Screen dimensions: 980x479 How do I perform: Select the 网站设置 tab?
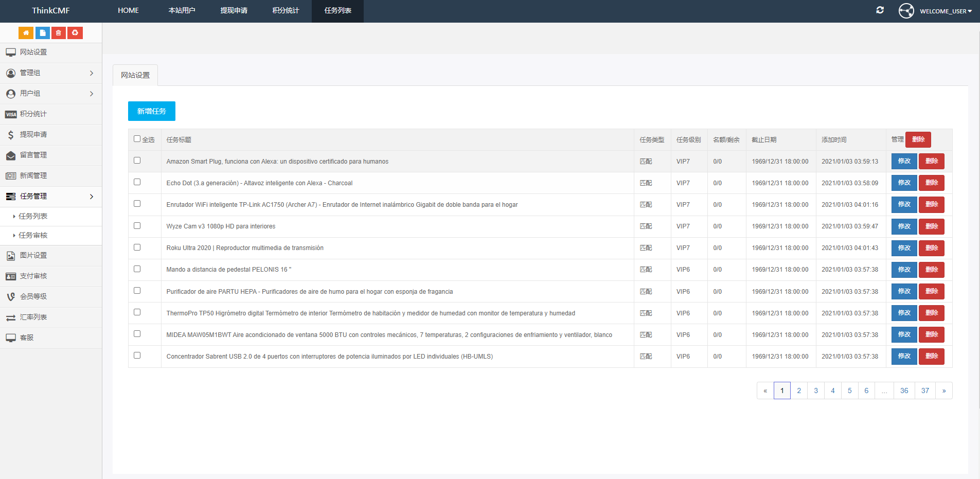click(135, 75)
